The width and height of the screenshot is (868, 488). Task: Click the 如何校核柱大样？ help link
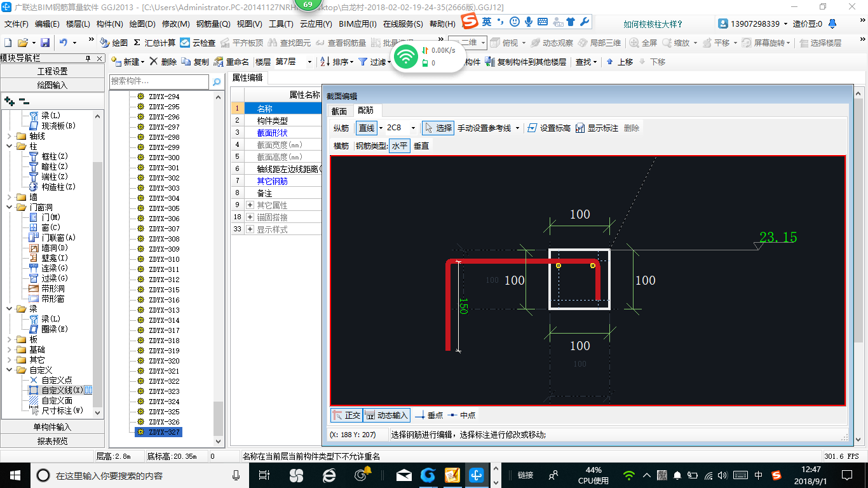pyautogui.click(x=653, y=24)
